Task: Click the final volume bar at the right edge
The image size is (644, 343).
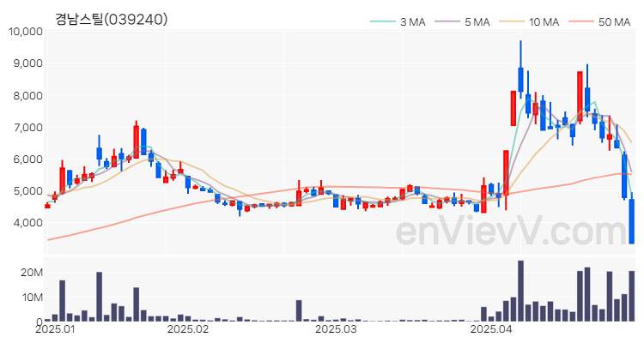Action: [632, 296]
